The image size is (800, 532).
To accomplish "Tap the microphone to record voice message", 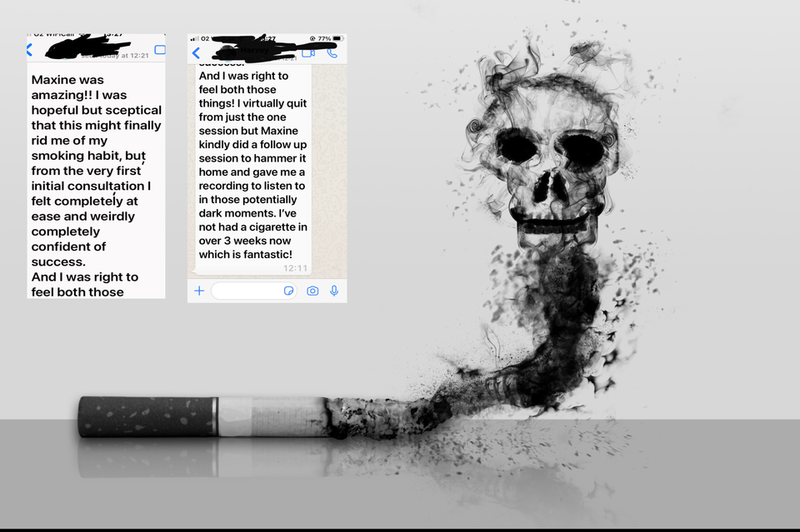I will point(334,291).
